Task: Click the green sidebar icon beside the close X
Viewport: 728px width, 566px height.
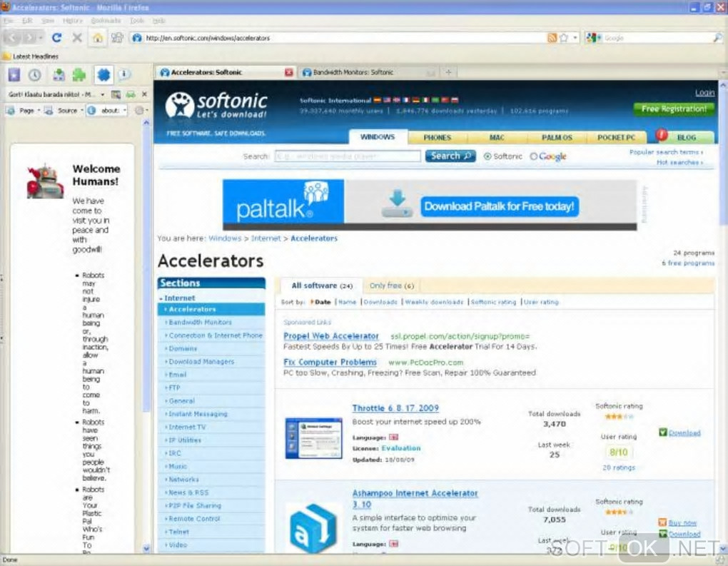Action: pos(131,94)
